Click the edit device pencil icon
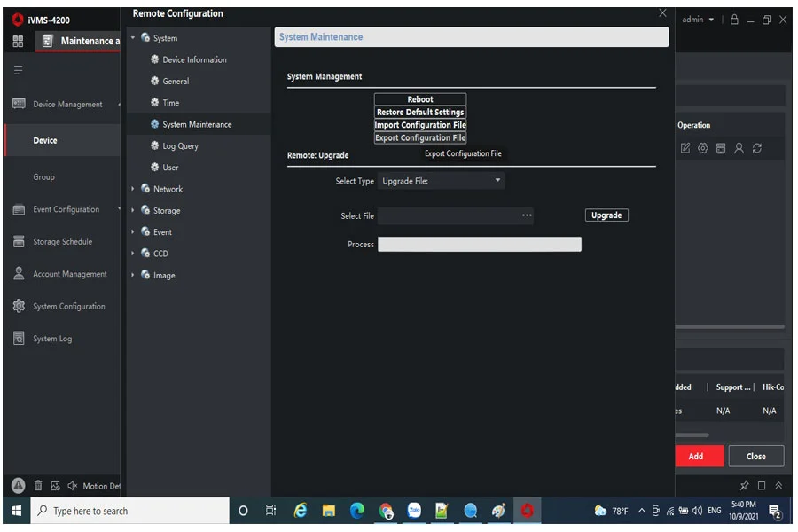The width and height of the screenshot is (798, 532). pyautogui.click(x=685, y=149)
